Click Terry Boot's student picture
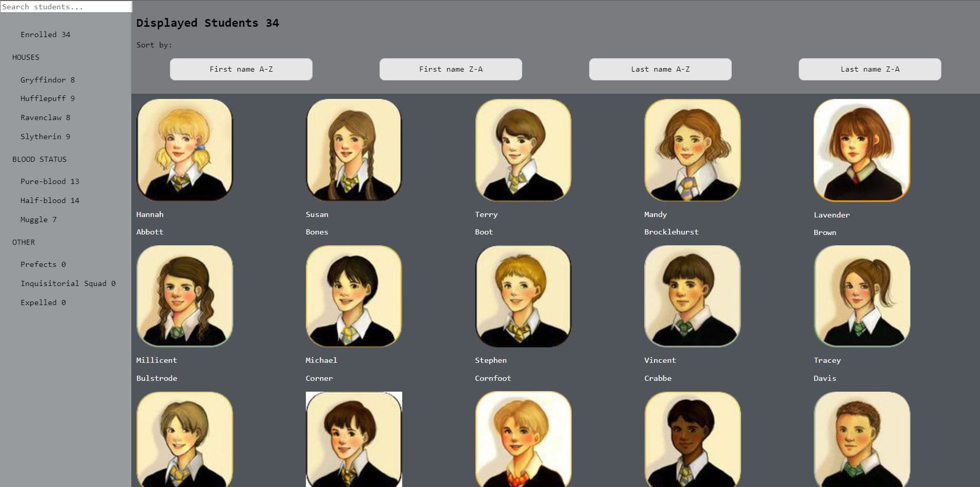 click(x=523, y=150)
